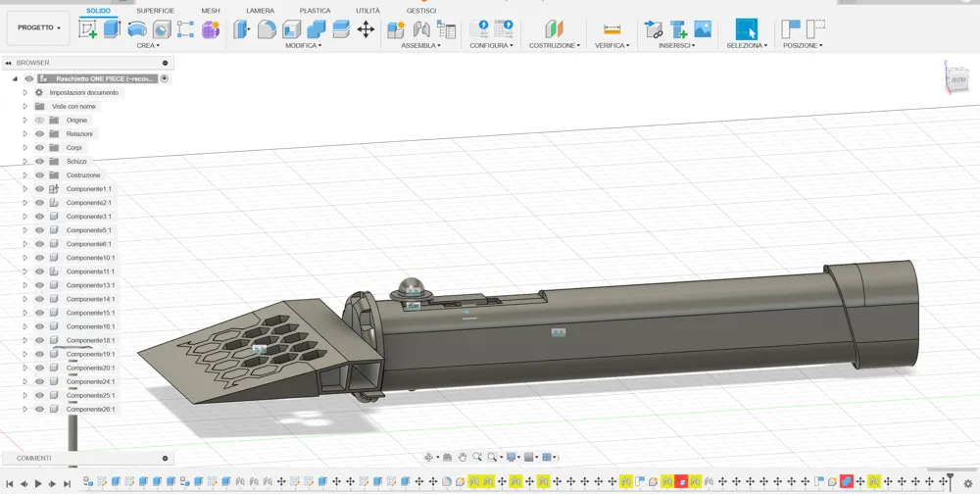Open the PROGETTO workspace dropdown
Screen dimensions: 980x494
coord(39,28)
